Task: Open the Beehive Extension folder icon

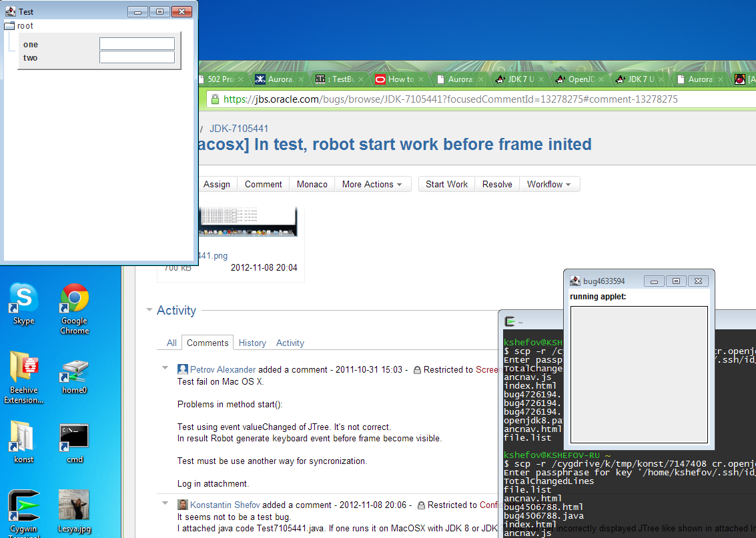Action: click(x=23, y=368)
